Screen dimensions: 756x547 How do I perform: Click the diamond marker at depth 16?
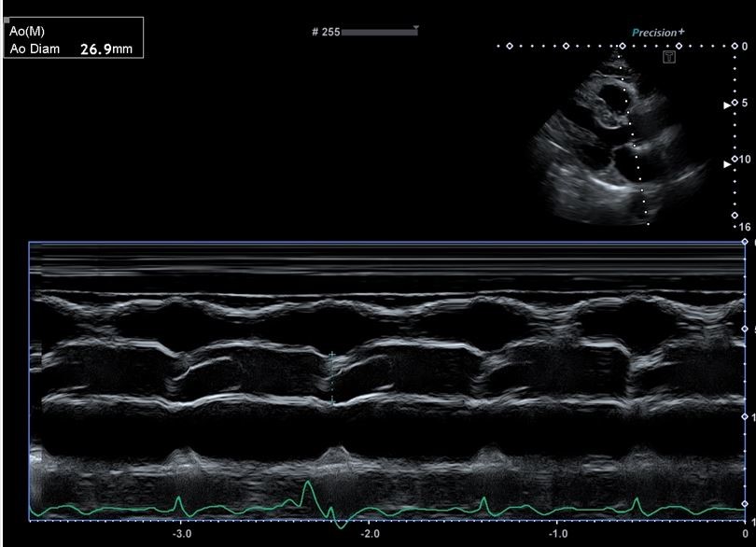coord(735,216)
